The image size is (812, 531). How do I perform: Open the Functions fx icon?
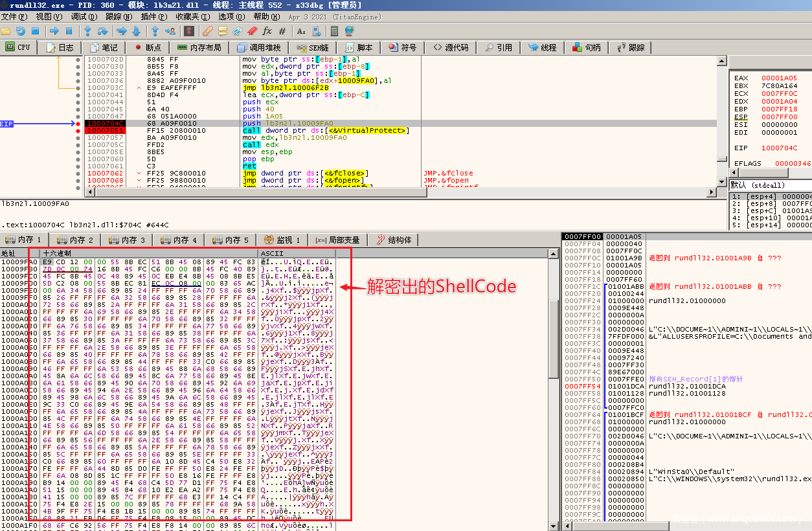tap(267, 30)
